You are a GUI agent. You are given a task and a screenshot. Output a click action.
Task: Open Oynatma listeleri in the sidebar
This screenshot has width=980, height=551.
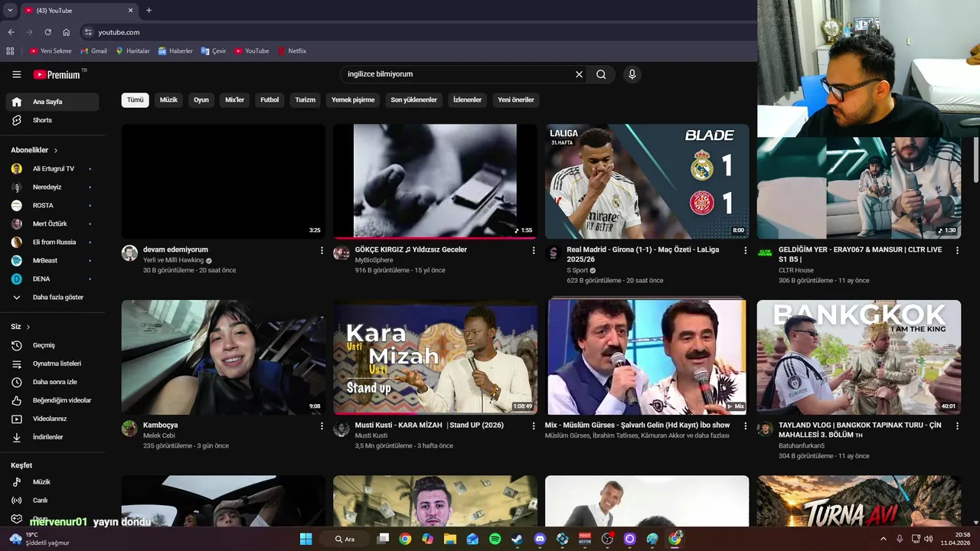(x=52, y=364)
